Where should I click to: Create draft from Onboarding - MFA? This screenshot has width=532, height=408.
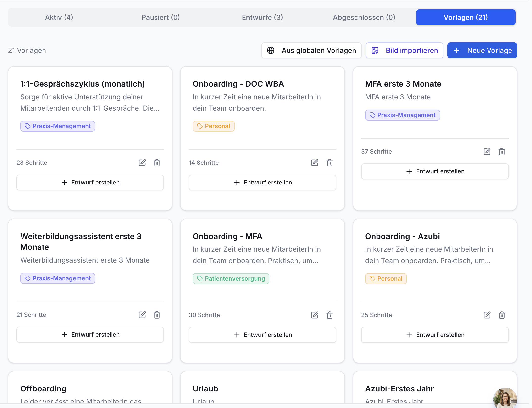[x=262, y=335]
